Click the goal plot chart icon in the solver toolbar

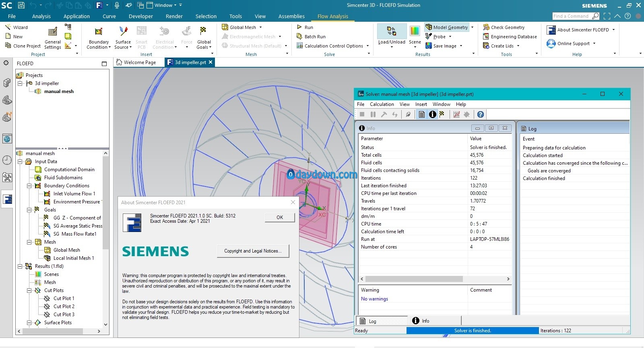pos(456,114)
